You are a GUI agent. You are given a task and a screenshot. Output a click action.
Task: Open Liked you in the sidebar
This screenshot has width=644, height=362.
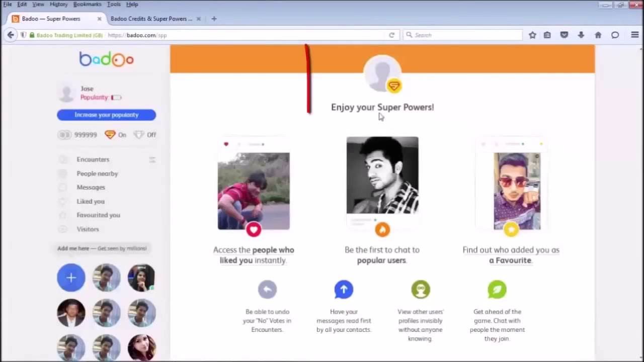[91, 201]
